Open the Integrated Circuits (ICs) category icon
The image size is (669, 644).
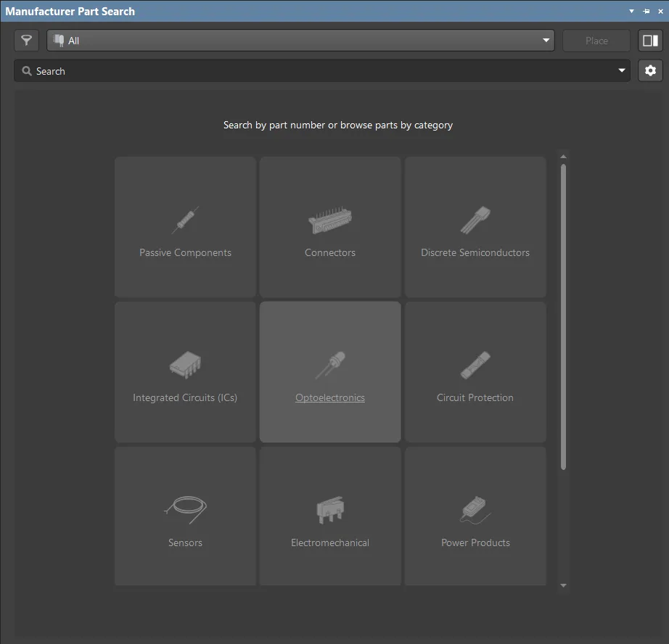pos(185,365)
